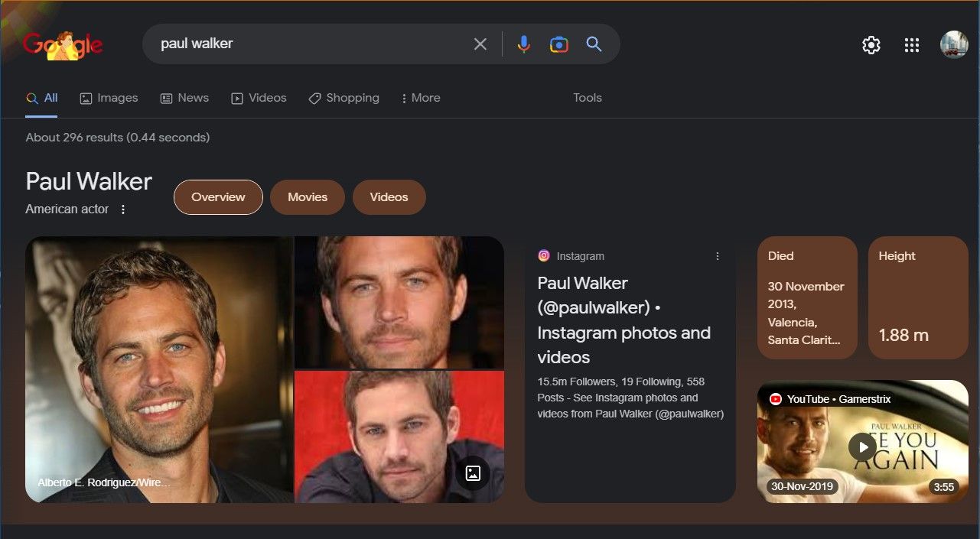Viewport: 980px width, 539px height.
Task: Open quick settings gear
Action: (x=871, y=44)
